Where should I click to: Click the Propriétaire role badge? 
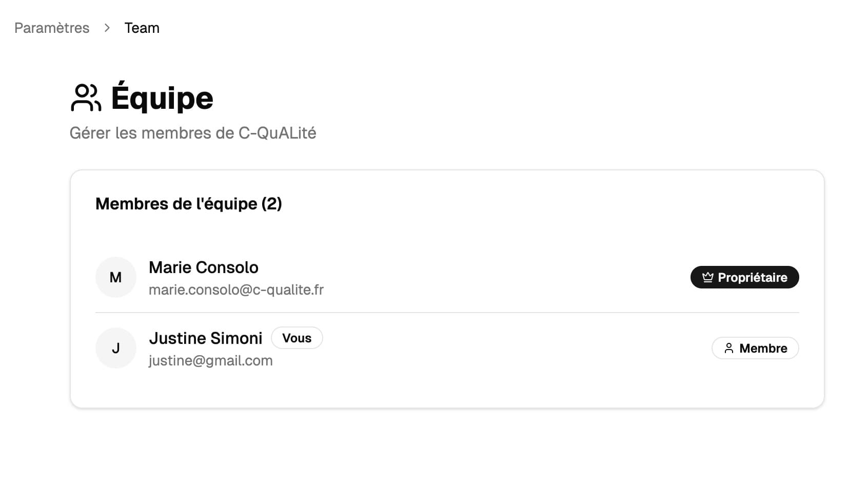(744, 277)
